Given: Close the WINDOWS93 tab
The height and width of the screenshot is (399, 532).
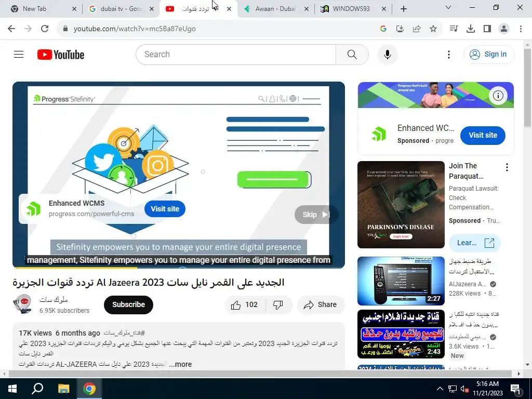Looking at the screenshot, I should click(x=384, y=9).
